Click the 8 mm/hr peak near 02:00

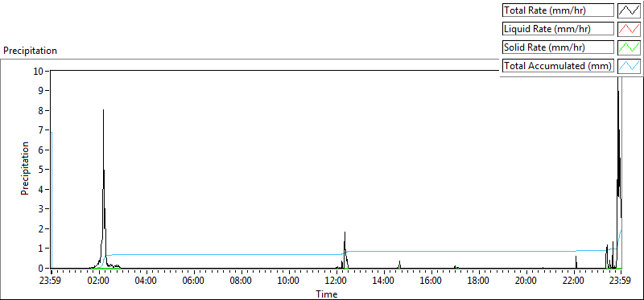[104, 110]
